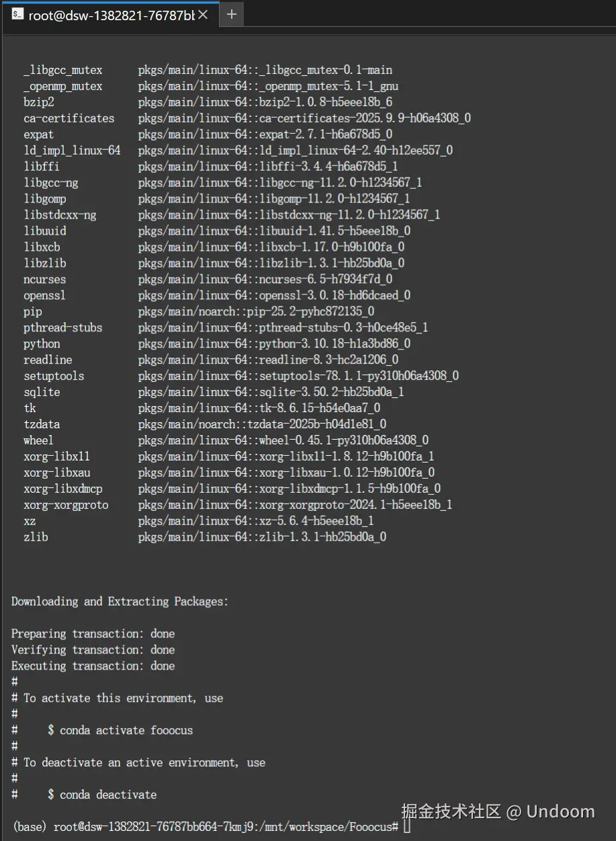This screenshot has width=616, height=841.
Task: Click the openssl package name
Action: [44, 295]
